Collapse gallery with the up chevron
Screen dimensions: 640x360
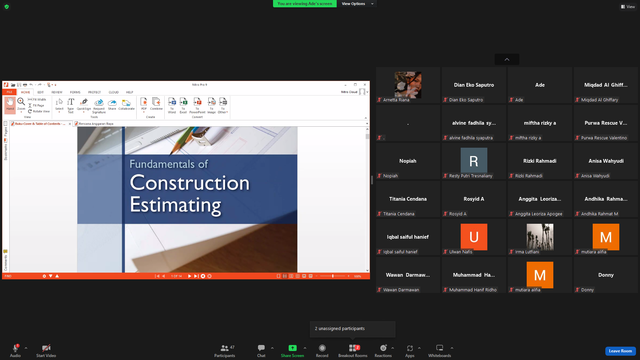click(x=507, y=60)
